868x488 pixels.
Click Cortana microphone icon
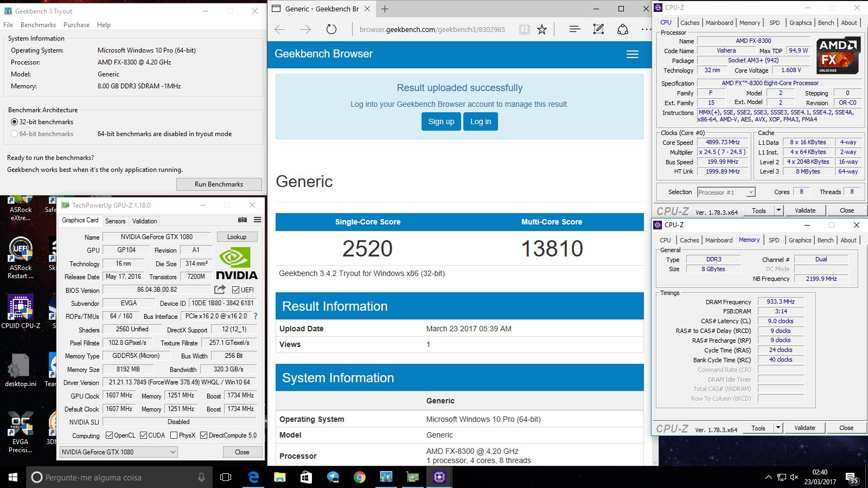coord(201,477)
